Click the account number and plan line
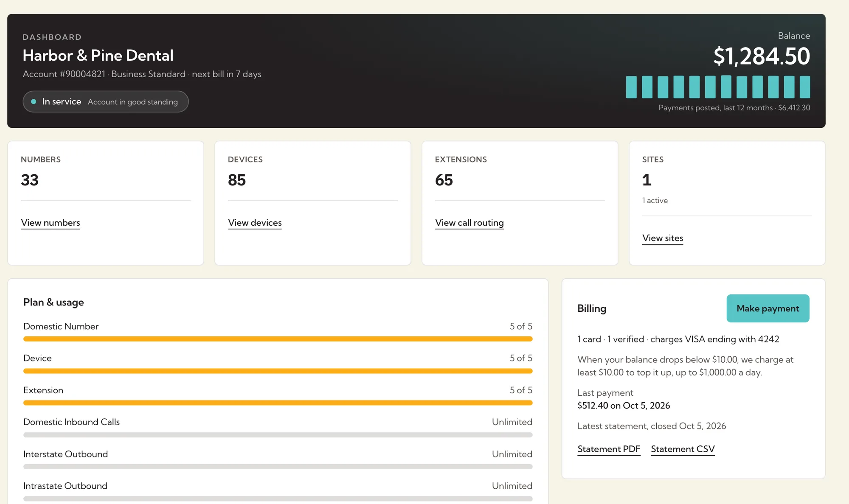The height and width of the screenshot is (504, 849). pos(142,74)
